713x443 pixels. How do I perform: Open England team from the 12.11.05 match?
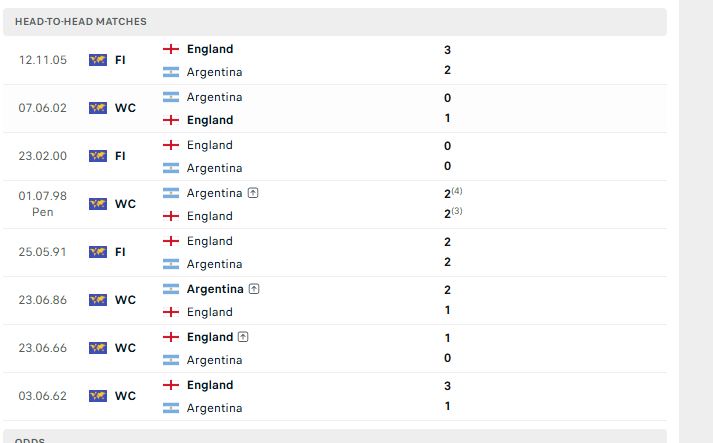click(x=210, y=49)
